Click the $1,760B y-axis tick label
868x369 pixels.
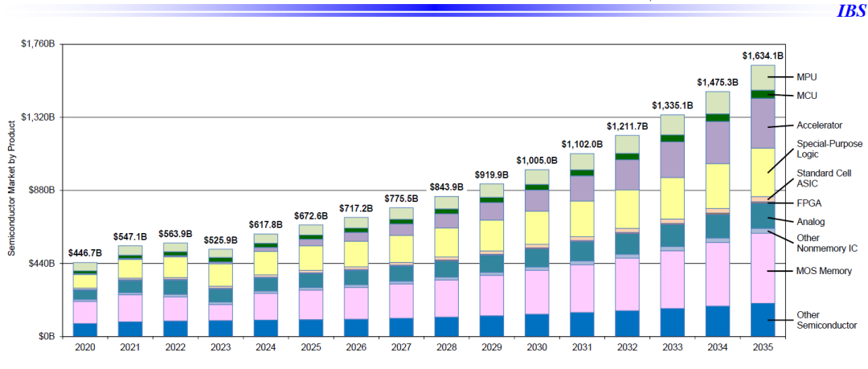(x=37, y=43)
